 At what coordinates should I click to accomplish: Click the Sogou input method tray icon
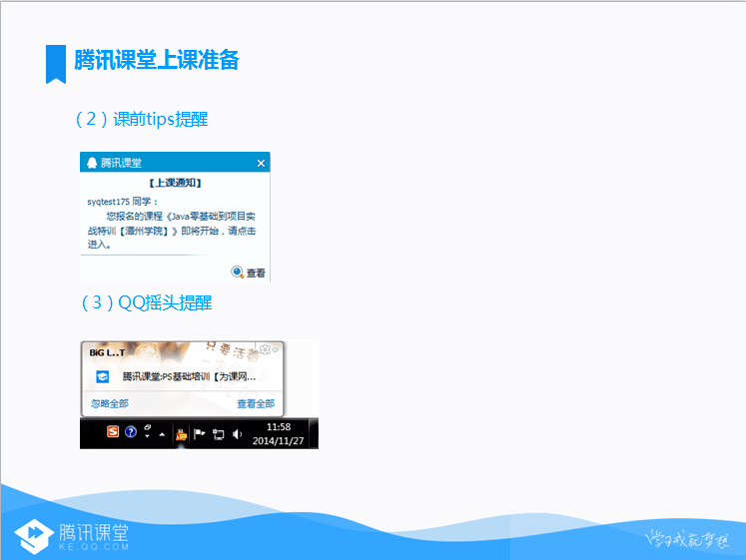[x=113, y=433]
